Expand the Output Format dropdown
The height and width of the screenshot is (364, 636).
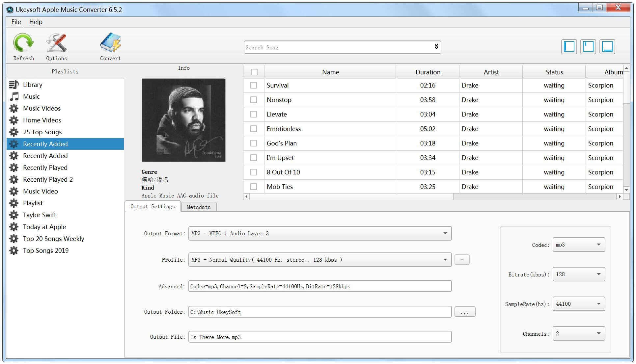tap(446, 233)
